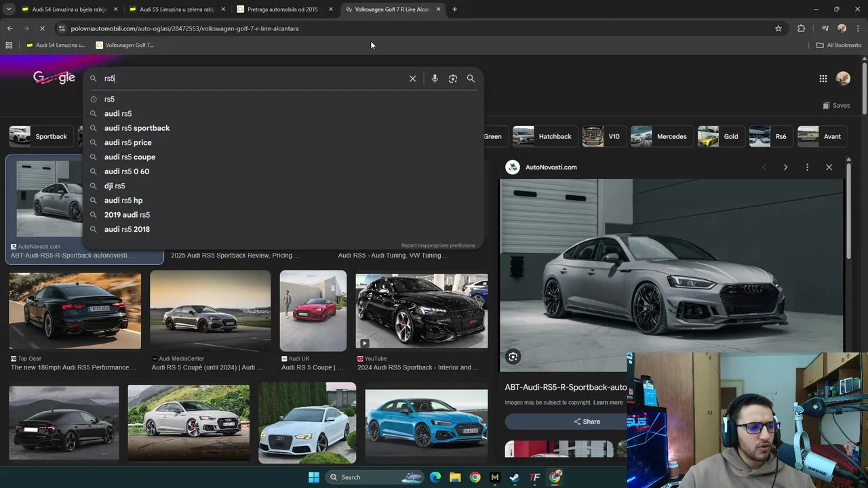Open the blue Audi RS5 coupe thumbnail

pos(426,423)
